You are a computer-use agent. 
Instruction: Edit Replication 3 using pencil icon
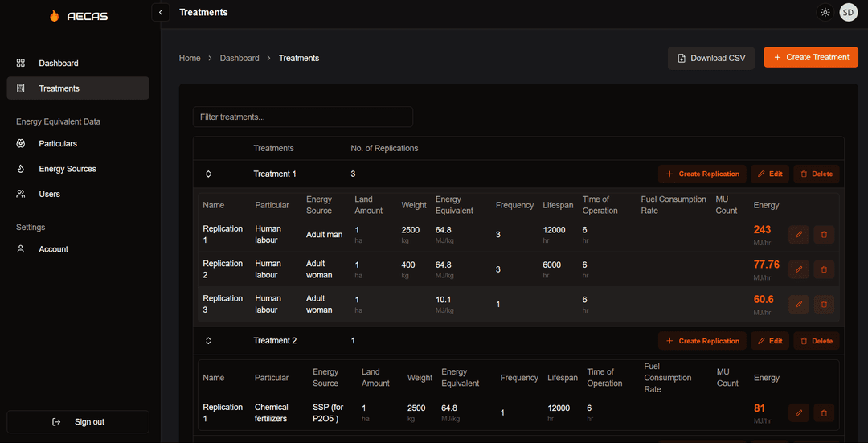click(x=799, y=304)
